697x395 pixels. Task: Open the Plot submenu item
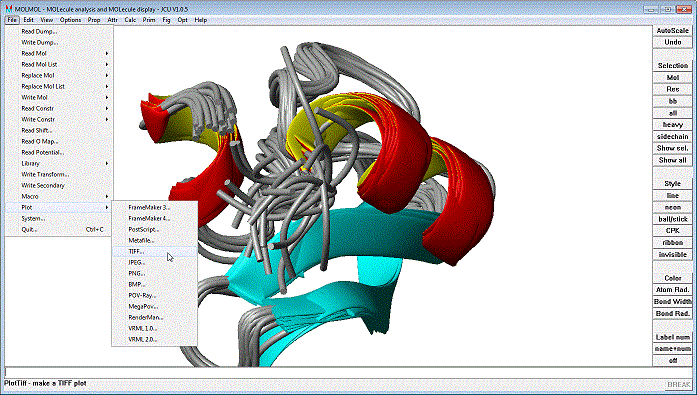click(x=59, y=207)
